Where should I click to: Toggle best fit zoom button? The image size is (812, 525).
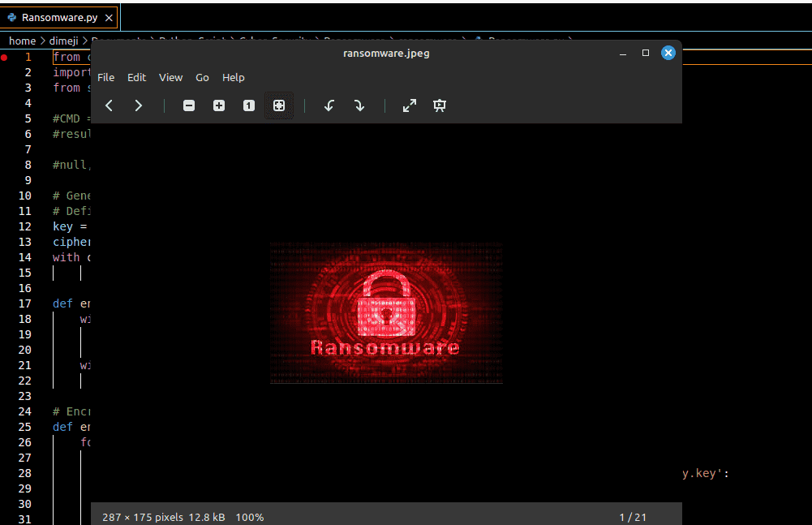tap(279, 105)
